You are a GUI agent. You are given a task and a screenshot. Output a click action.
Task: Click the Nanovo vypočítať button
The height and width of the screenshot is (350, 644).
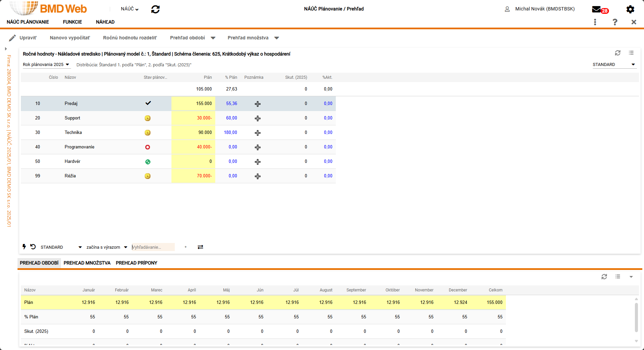point(70,38)
